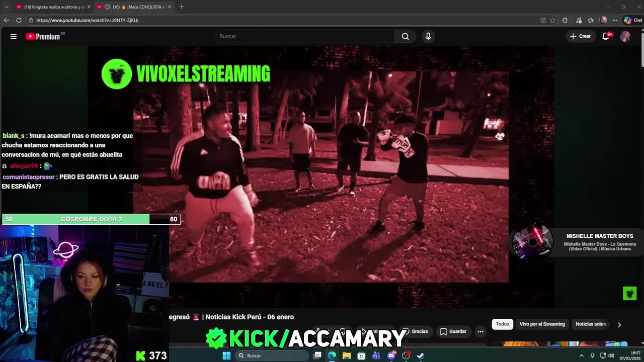Image resolution: width=644 pixels, height=362 pixels.
Task: Close the Kingteka realiza auditoría tab
Action: tap(89, 7)
